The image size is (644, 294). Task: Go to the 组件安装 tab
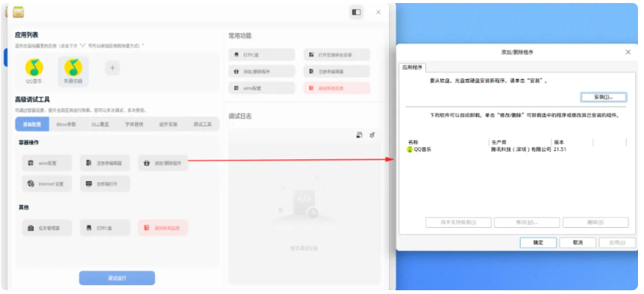(x=169, y=124)
